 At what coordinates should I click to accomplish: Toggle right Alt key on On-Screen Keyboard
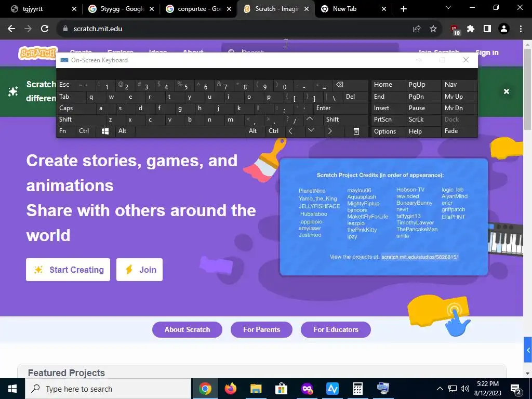(255, 131)
